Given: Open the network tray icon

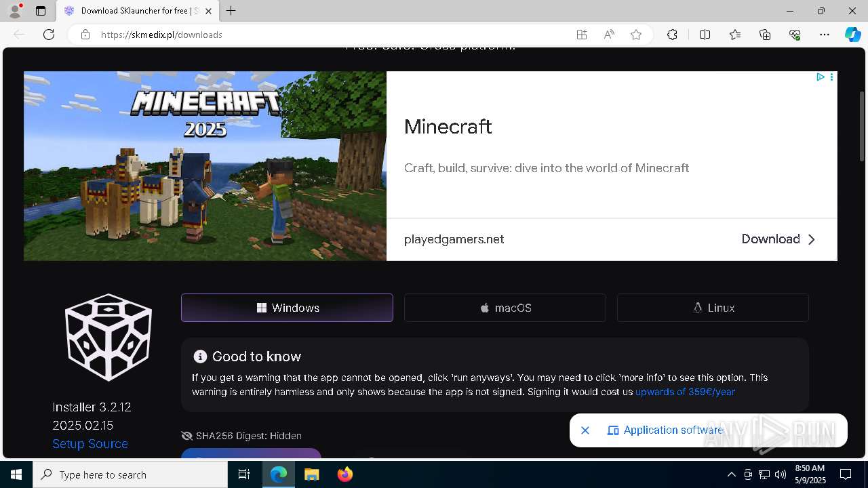Looking at the screenshot, I should 764,474.
